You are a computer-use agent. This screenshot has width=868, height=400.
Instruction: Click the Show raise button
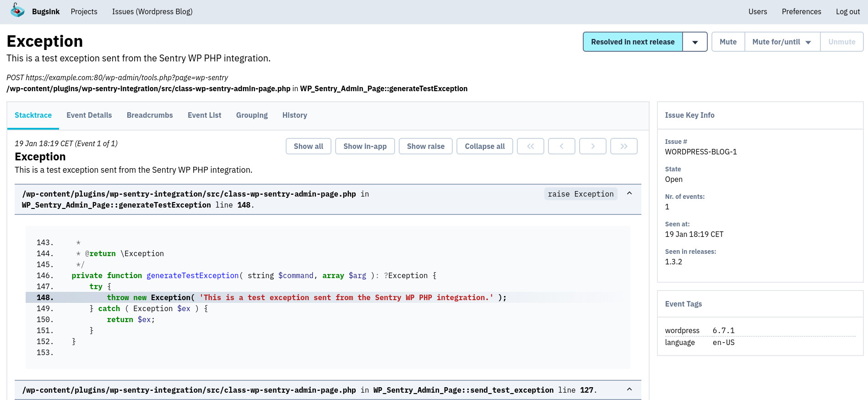coord(425,146)
